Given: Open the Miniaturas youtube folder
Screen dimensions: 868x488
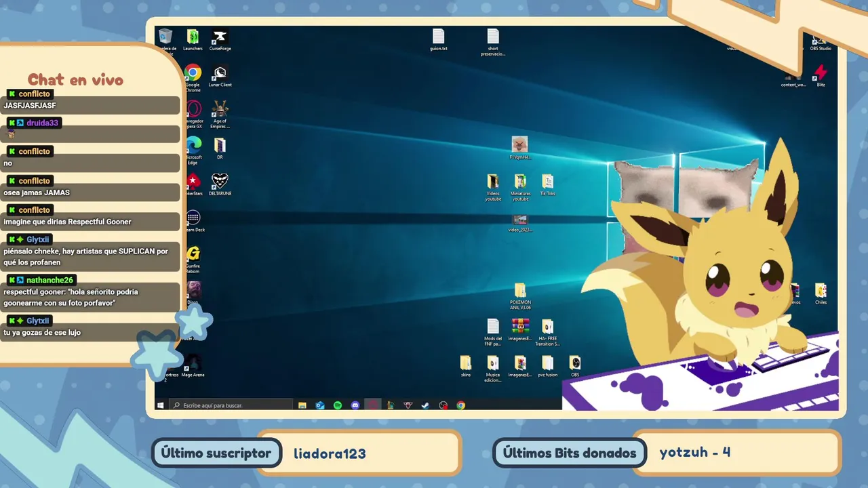Looking at the screenshot, I should 520,187.
